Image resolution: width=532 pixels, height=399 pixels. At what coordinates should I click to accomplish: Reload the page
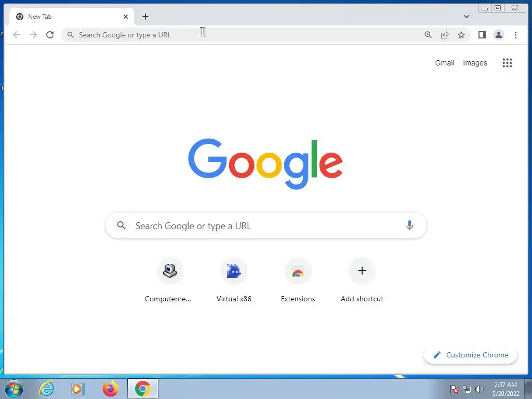[50, 35]
